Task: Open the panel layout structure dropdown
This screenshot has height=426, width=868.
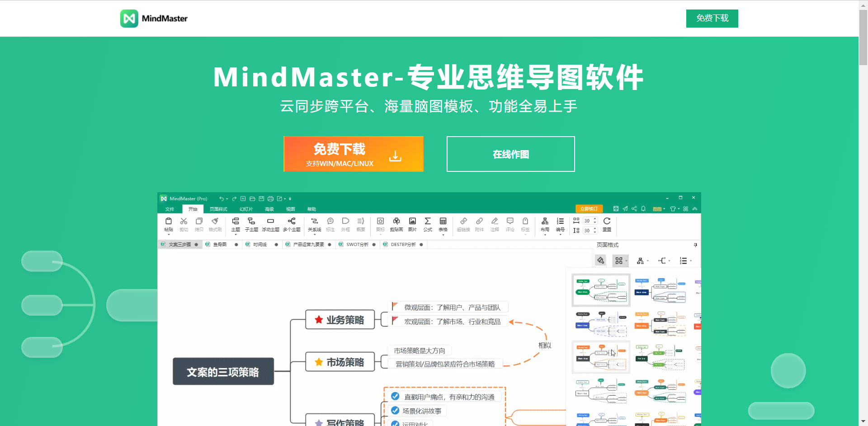Action: click(642, 260)
